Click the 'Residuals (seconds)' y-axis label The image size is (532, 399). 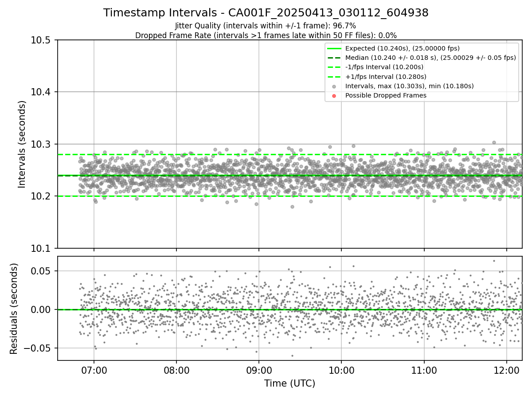click(14, 309)
